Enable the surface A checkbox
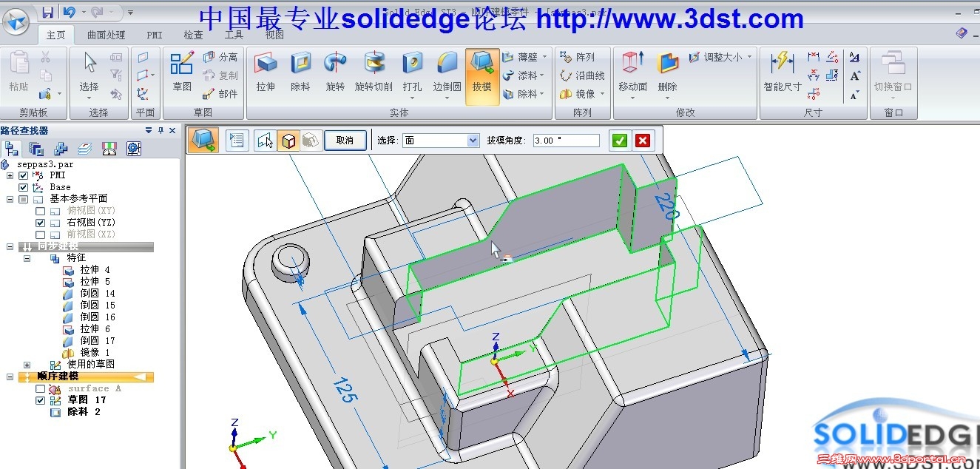This screenshot has width=980, height=469. click(40, 388)
